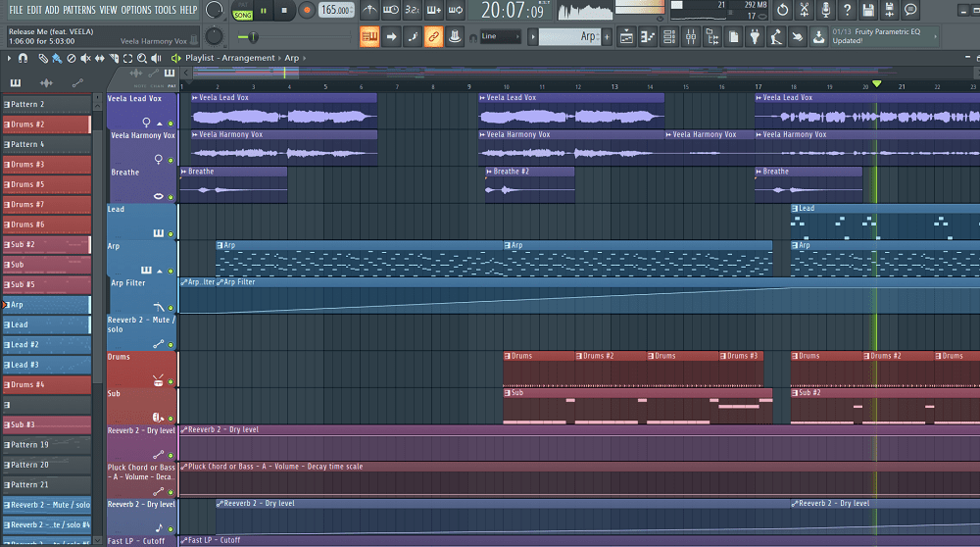The image size is (980, 547).
Task: Click the record button
Action: pyautogui.click(x=306, y=11)
